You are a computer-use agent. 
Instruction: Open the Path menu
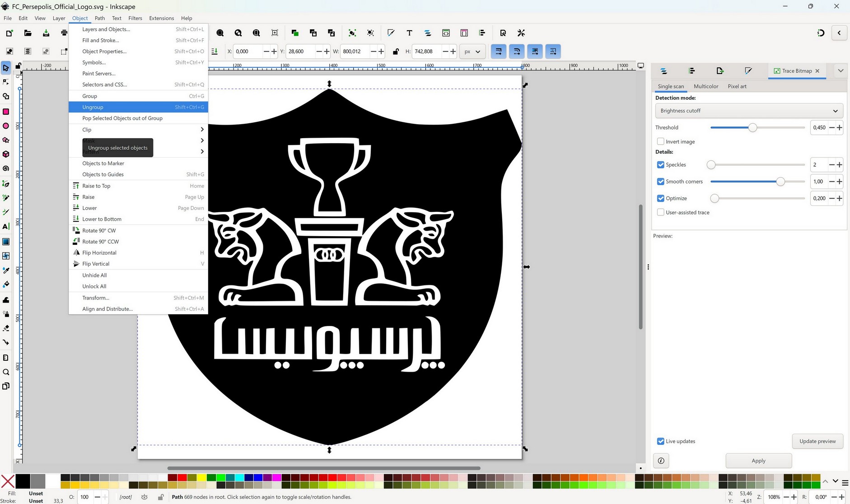[100, 19]
